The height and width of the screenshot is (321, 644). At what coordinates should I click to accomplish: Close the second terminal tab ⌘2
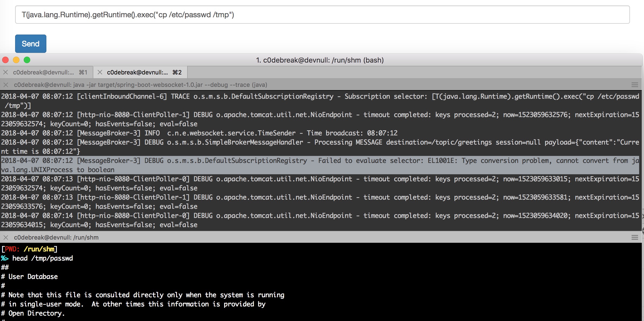click(x=100, y=72)
